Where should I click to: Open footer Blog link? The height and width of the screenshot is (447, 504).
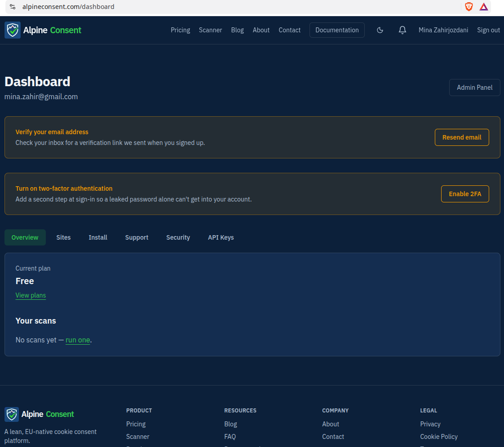tap(230, 424)
